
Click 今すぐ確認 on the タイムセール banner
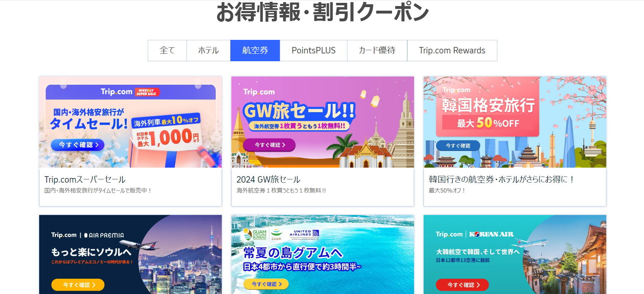(78, 145)
